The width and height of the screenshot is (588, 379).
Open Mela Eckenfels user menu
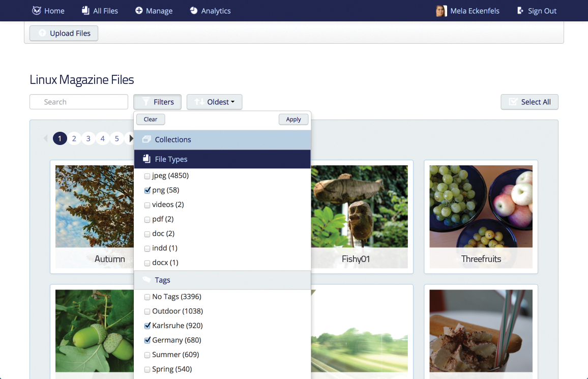pos(467,11)
